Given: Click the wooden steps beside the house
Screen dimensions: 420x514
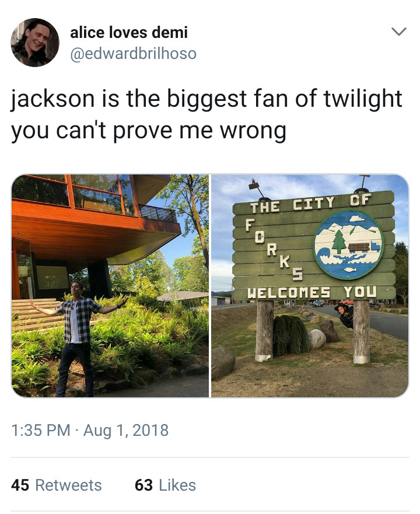Looking at the screenshot, I should point(37,313).
